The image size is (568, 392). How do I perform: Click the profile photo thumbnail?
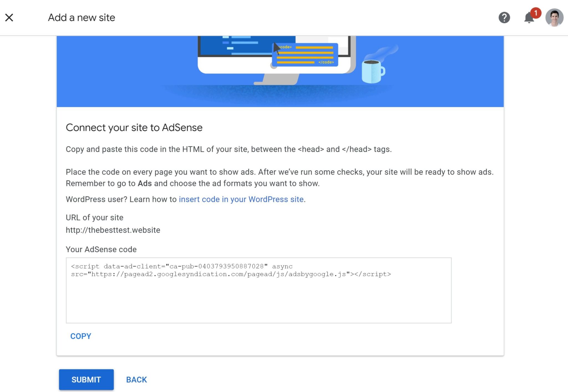coord(554,17)
